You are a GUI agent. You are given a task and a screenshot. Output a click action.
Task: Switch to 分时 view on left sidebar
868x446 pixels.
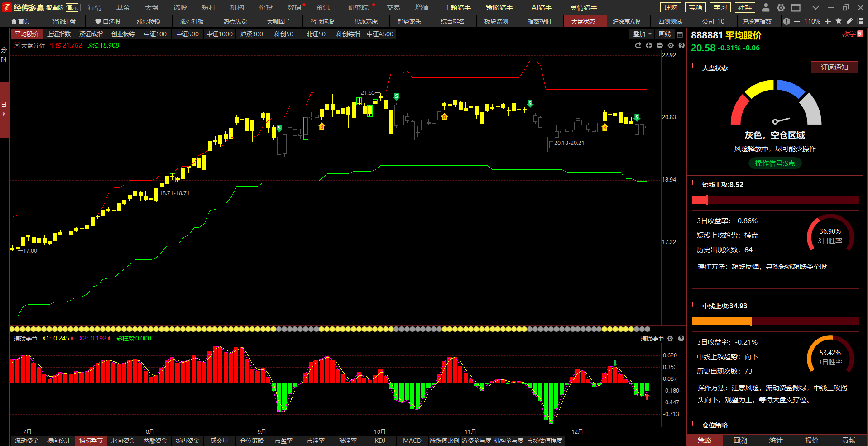pos(4,55)
